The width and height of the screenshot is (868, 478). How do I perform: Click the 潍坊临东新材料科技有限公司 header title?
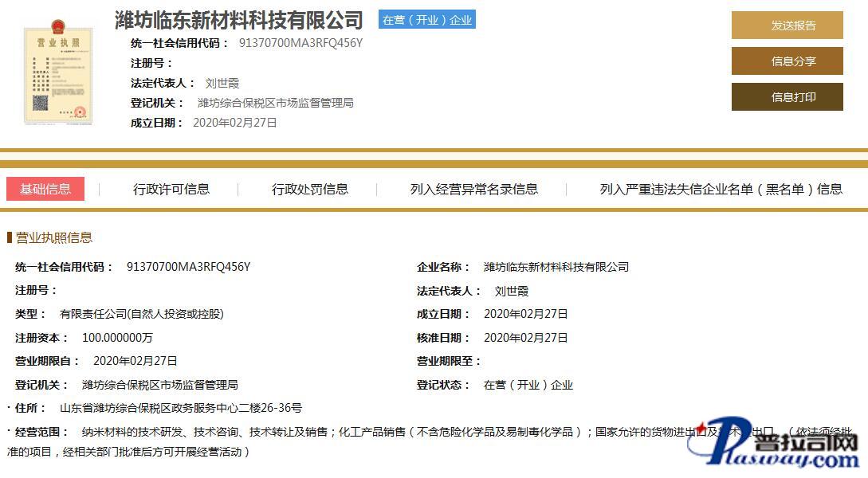(x=239, y=20)
